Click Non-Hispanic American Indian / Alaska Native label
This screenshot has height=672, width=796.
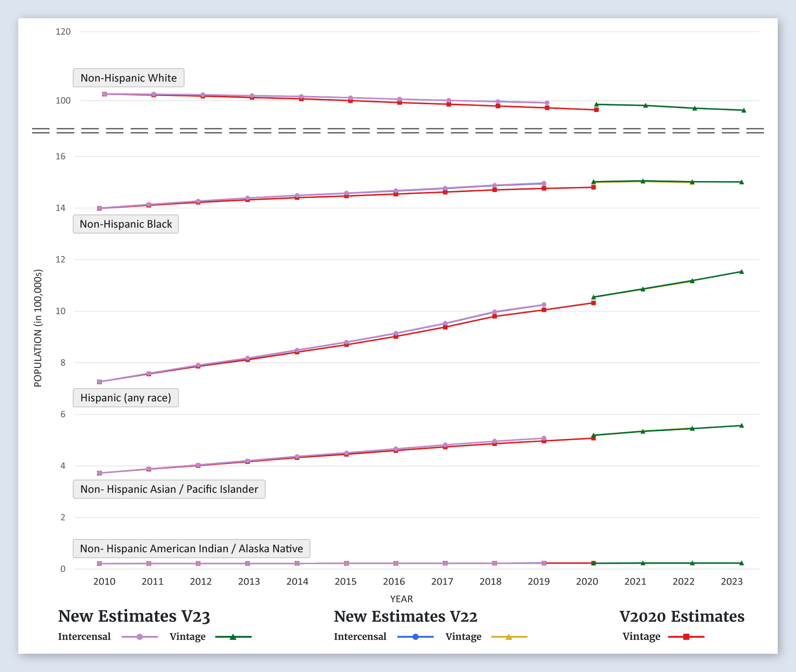[191, 549]
